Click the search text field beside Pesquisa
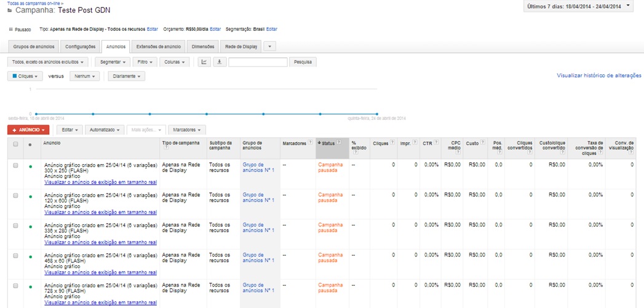 [258, 62]
